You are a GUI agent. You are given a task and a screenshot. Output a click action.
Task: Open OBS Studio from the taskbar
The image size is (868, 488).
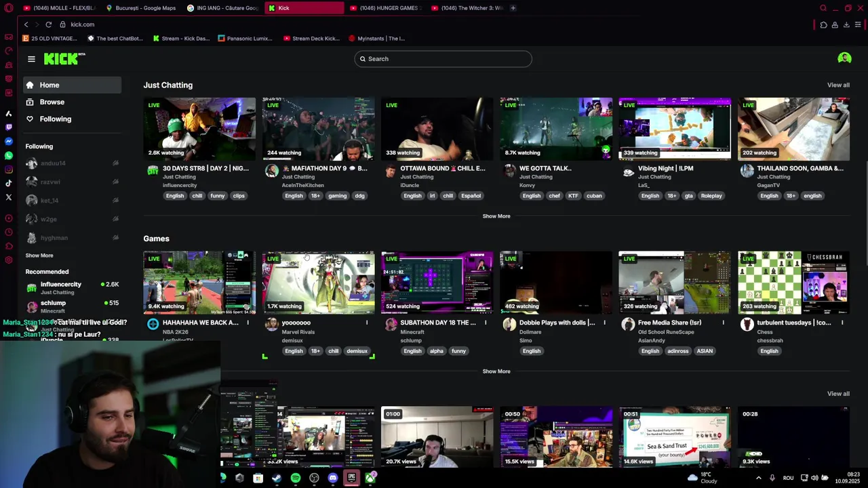pos(314,479)
